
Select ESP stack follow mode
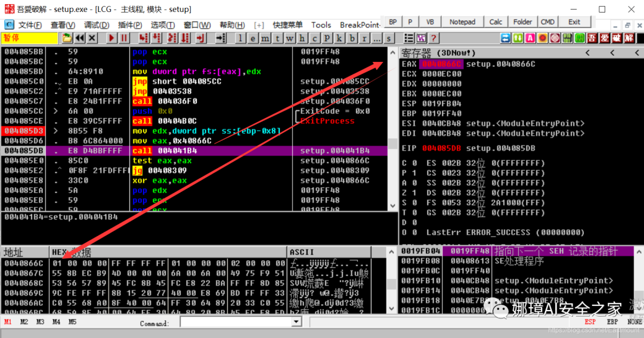point(590,322)
